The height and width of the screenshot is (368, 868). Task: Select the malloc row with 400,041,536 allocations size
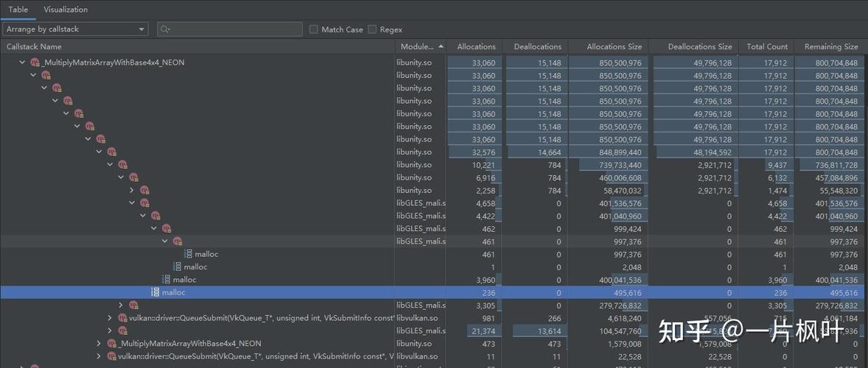[x=434, y=280]
